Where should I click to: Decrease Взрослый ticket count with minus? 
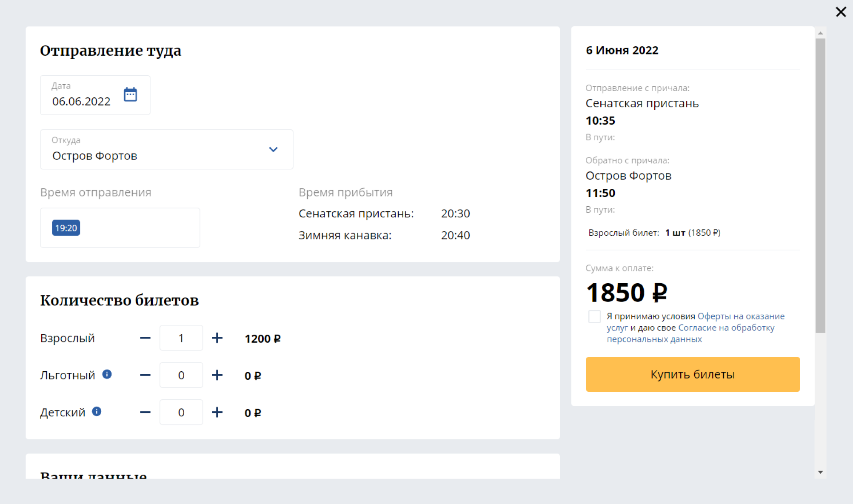(145, 338)
